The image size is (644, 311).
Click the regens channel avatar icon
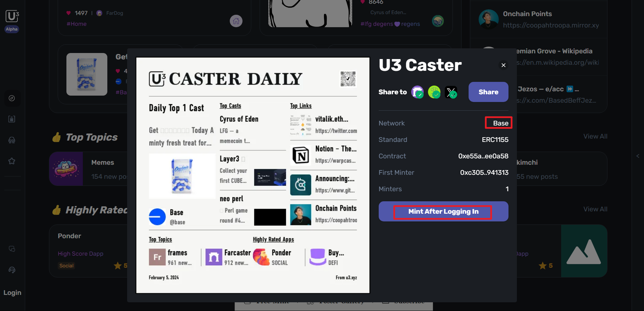click(438, 21)
